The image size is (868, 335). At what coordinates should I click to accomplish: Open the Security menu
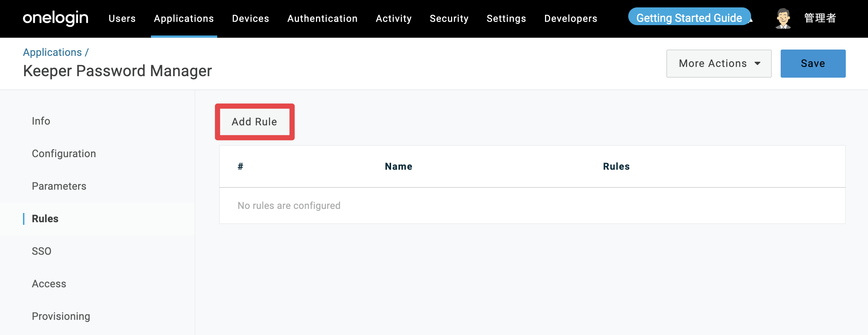point(449,18)
